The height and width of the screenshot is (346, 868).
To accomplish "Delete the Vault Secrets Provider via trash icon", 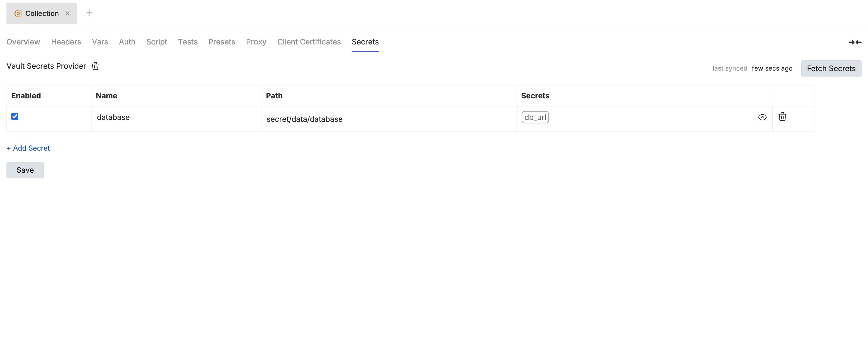I will tap(95, 66).
